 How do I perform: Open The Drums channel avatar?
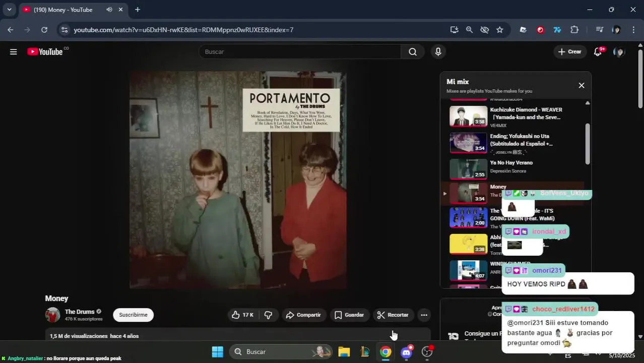click(x=52, y=315)
